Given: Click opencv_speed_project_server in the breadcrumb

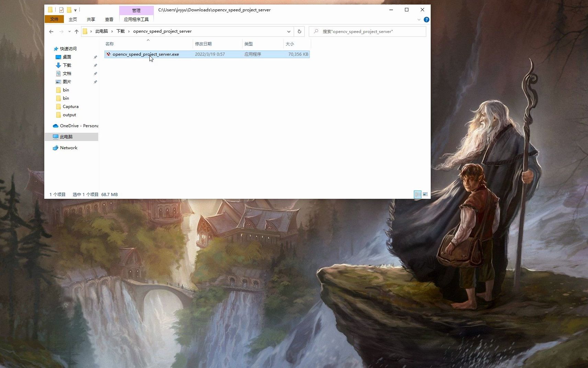Looking at the screenshot, I should [x=162, y=31].
